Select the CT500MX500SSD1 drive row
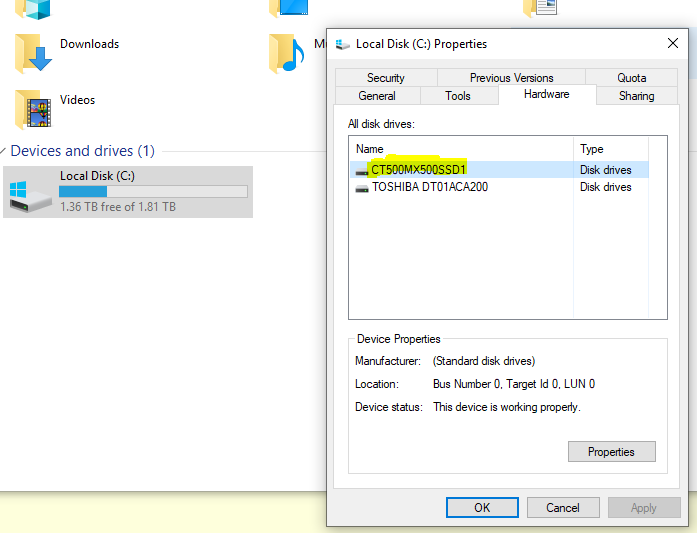This screenshot has height=533, width=697. 499,170
